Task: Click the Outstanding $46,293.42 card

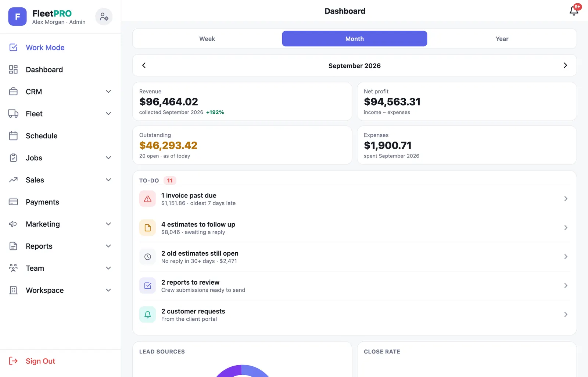Action: pyautogui.click(x=242, y=145)
